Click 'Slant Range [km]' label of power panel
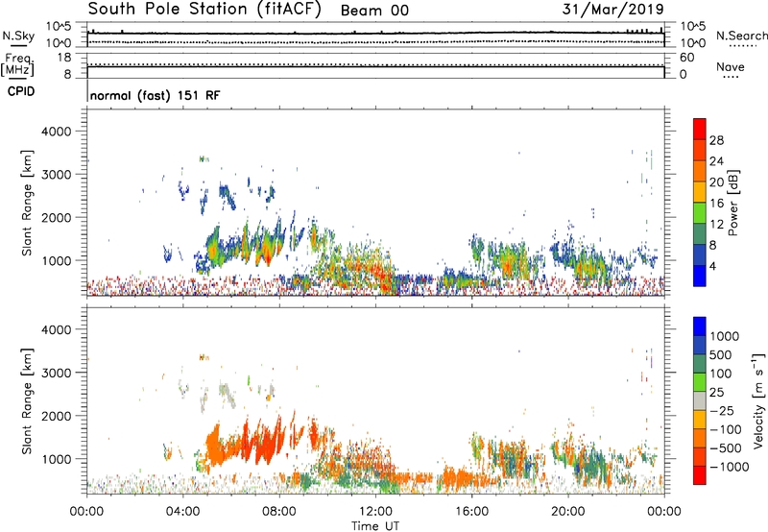Screen dimensions: 768x532 [27, 203]
